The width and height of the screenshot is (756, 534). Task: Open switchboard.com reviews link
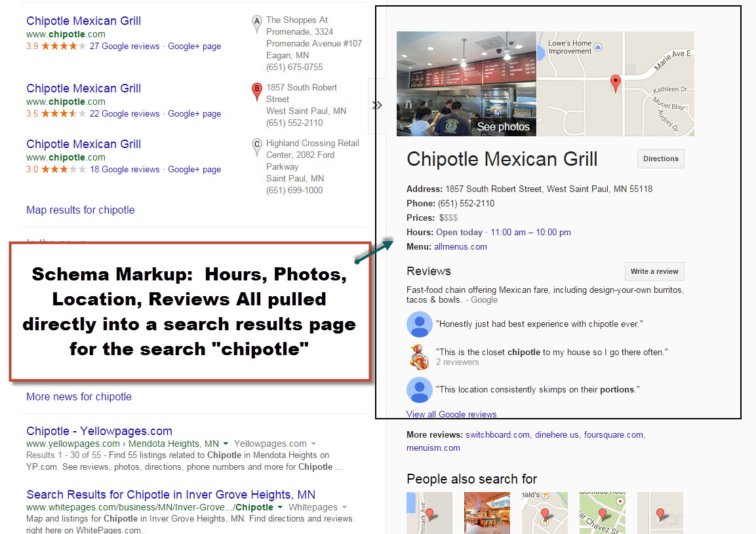498,434
